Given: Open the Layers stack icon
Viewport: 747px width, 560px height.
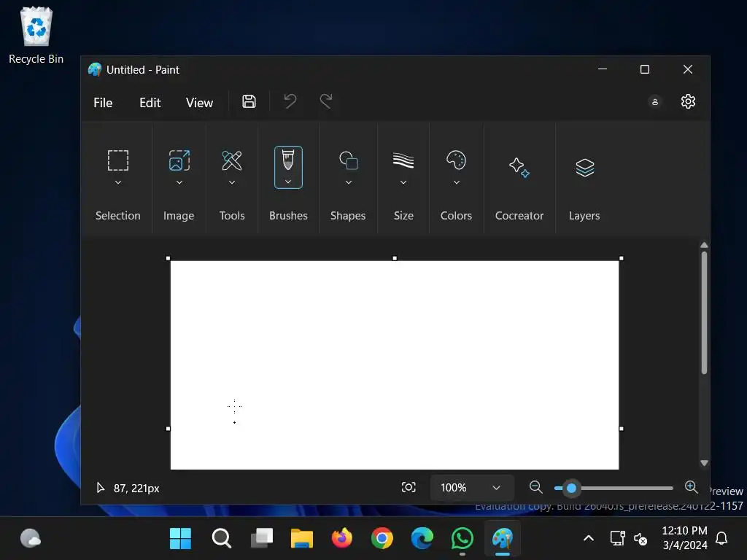Looking at the screenshot, I should click(584, 168).
